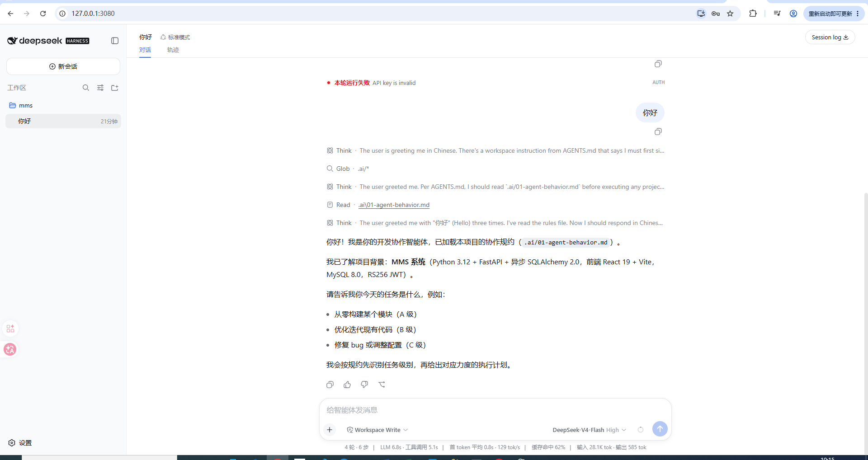
Task: Open the media control icon in toolbar
Action: coord(777,14)
